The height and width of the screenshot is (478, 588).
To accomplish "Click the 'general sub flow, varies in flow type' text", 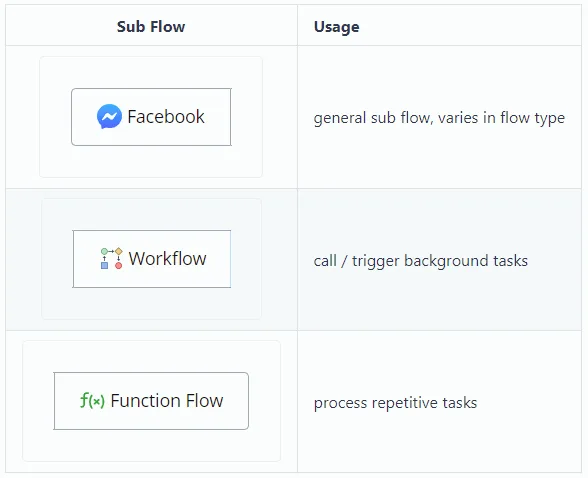I will (439, 118).
